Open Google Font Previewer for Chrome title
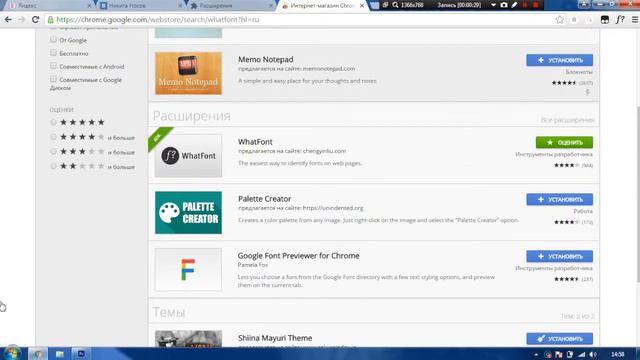The image size is (640, 360). [x=298, y=256]
